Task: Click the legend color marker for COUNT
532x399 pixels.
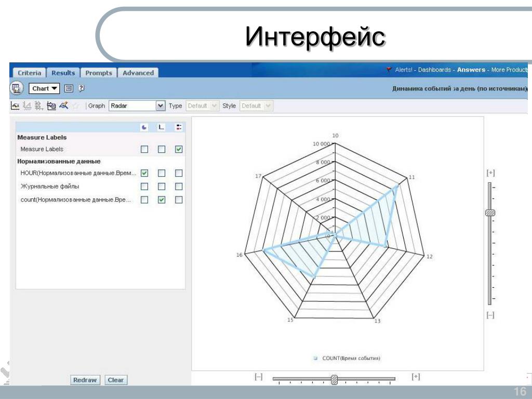Action: [315, 358]
